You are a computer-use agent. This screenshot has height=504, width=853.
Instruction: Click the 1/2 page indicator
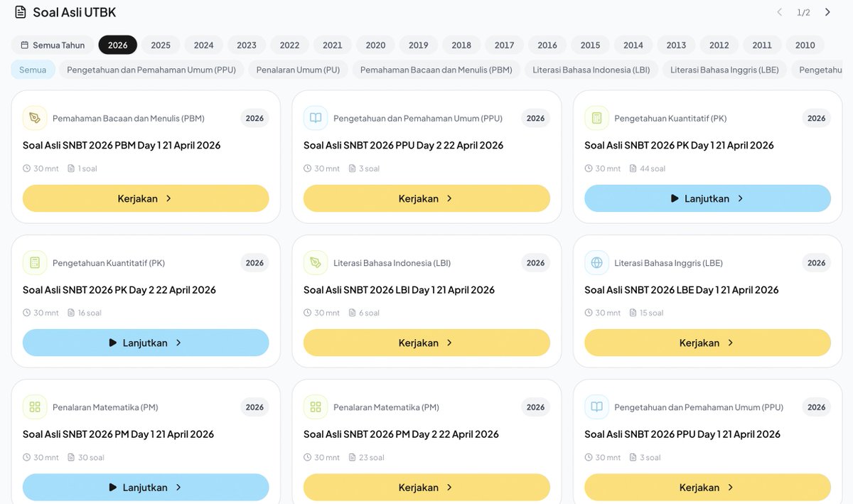click(x=803, y=12)
